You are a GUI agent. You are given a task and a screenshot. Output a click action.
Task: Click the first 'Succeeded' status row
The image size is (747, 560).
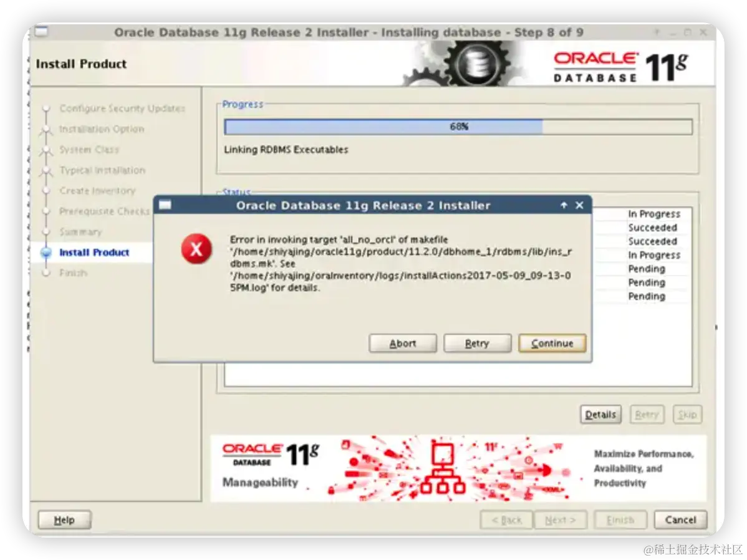tap(652, 228)
